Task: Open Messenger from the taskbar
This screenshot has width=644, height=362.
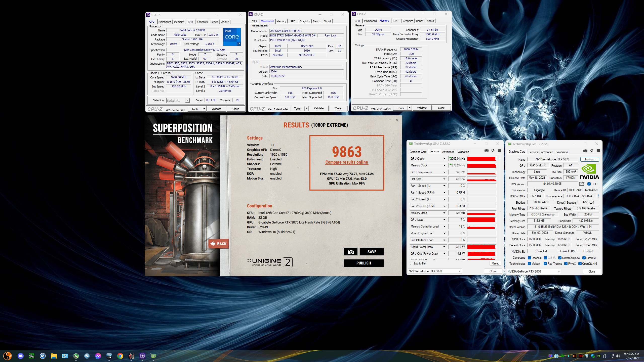Action: [98, 356]
